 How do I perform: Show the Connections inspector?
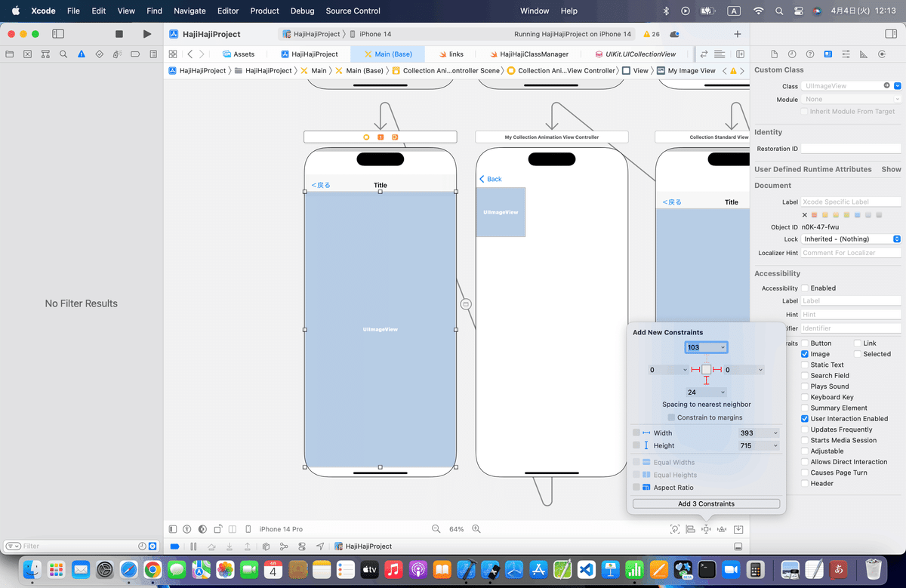point(882,54)
